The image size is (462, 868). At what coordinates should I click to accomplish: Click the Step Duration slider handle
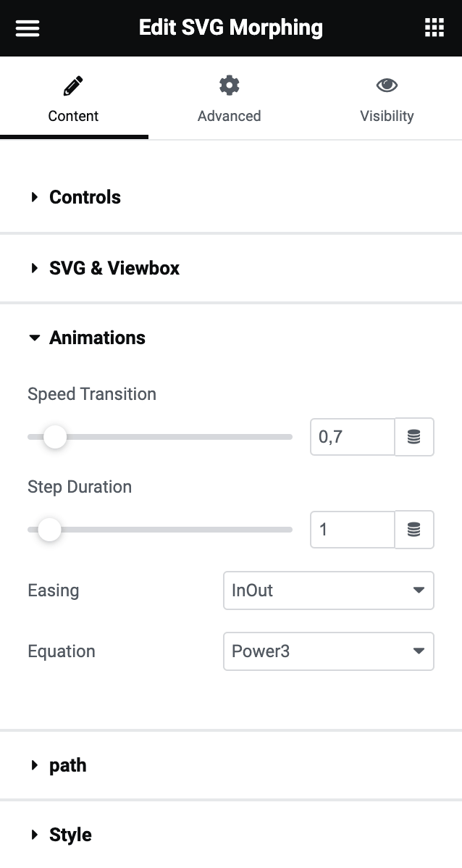coord(49,530)
